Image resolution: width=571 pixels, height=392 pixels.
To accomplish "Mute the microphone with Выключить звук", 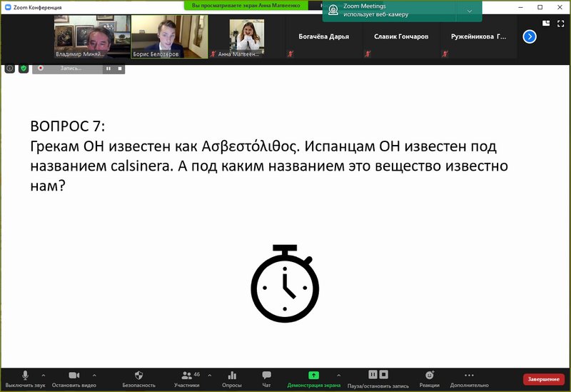I will click(25, 379).
